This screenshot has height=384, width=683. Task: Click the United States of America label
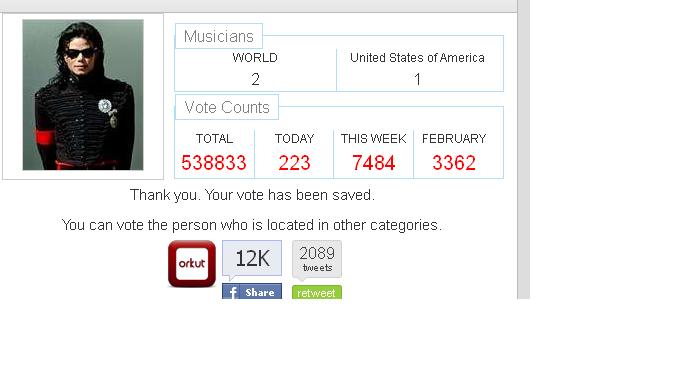click(417, 57)
